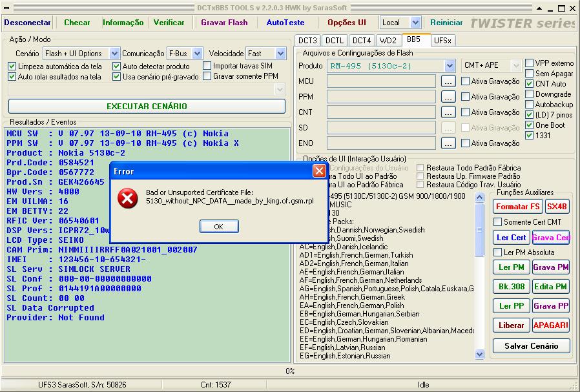Click the roll-up arrow in title bar
Screen dimensions: 580x392
coord(539,8)
